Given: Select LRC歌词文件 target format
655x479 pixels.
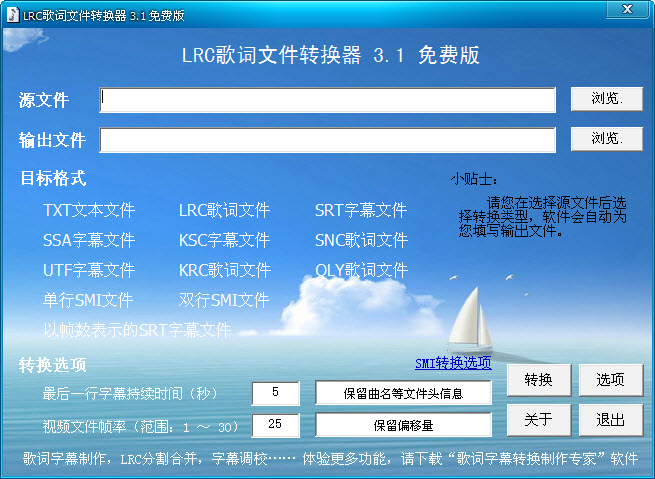Looking at the screenshot, I should point(224,211).
